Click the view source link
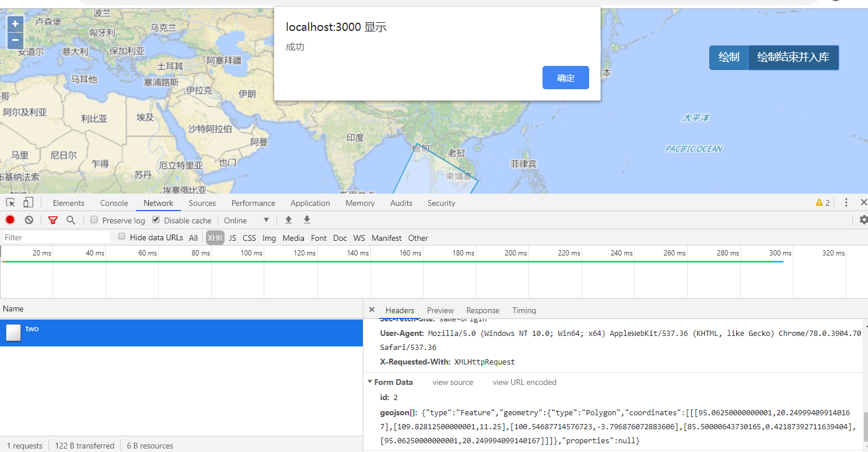Image resolution: width=868 pixels, height=452 pixels. tap(453, 382)
